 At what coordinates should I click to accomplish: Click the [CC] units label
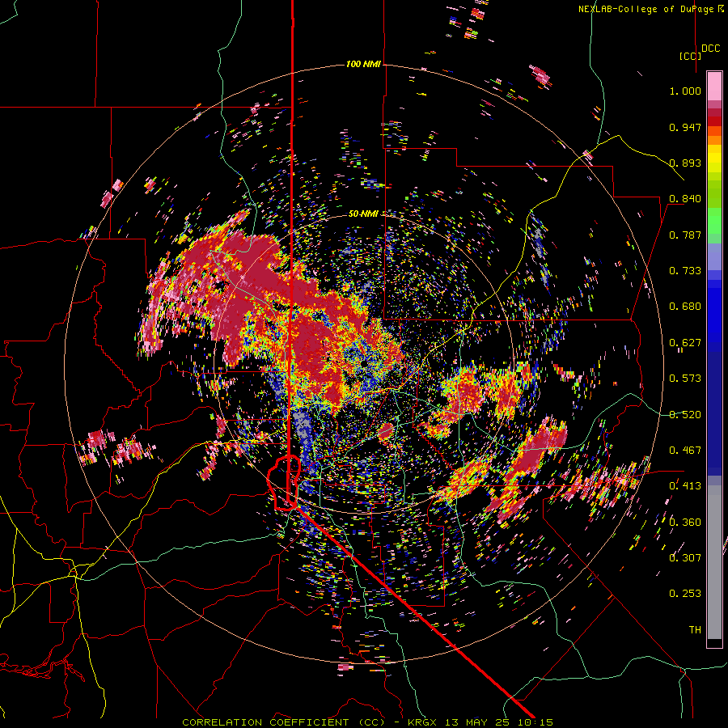click(691, 56)
